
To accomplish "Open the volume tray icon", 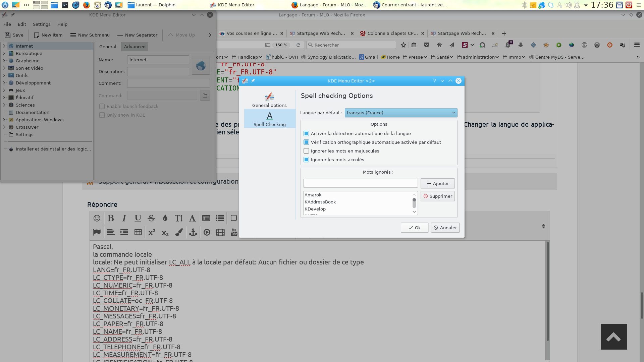I will tap(568, 5).
